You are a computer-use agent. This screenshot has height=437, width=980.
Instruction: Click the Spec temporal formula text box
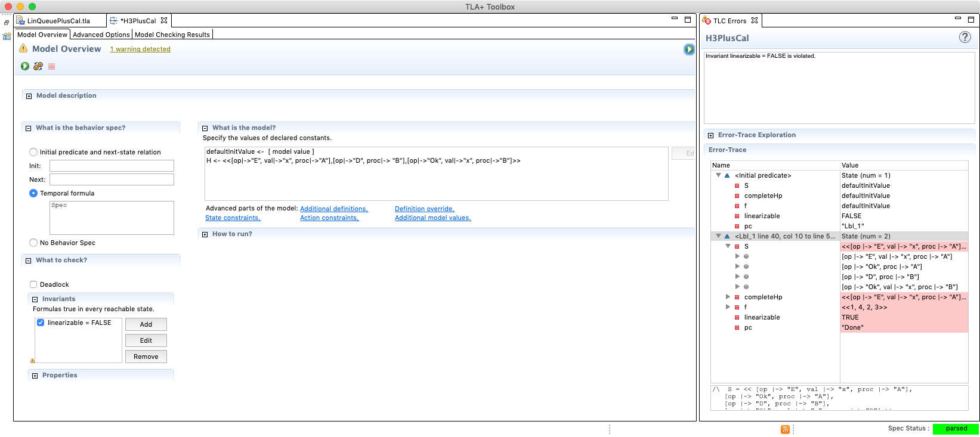[x=112, y=218]
